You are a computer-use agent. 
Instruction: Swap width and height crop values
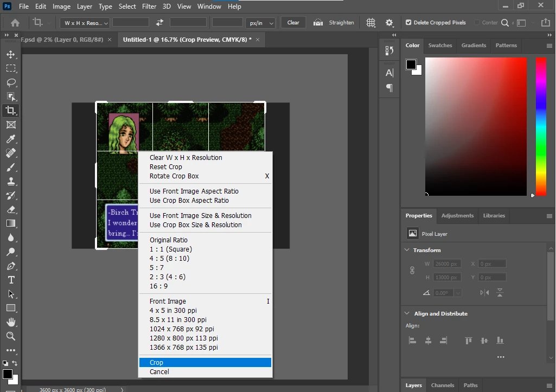159,23
